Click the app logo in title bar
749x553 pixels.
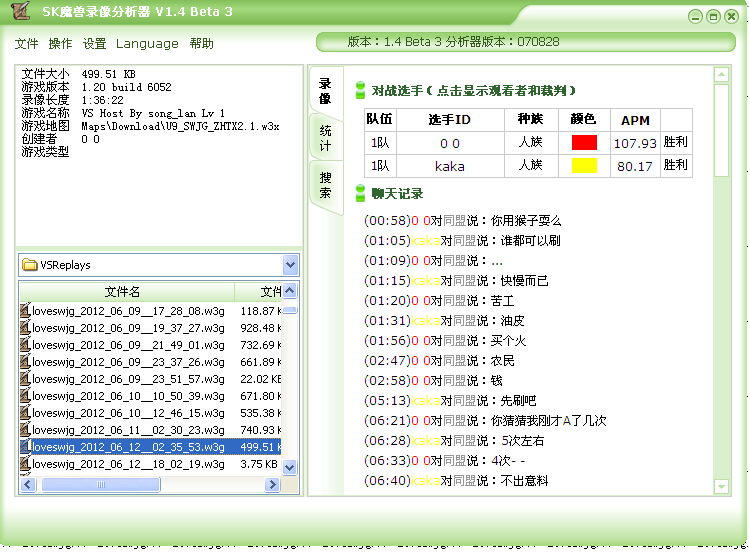tap(20, 11)
